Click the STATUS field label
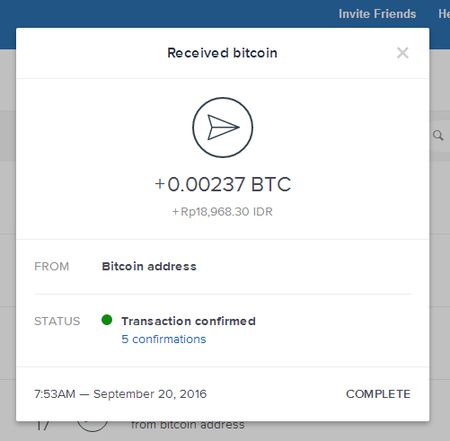 57,321
